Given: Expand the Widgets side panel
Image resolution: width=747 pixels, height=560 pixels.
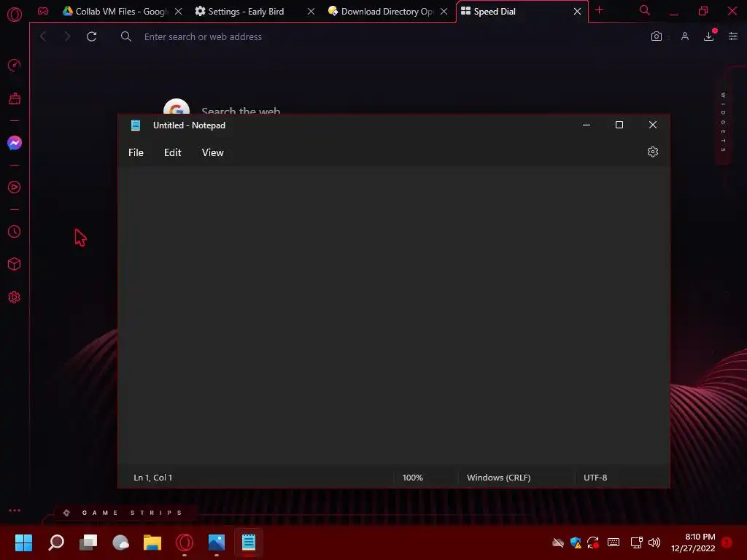Looking at the screenshot, I should point(723,122).
